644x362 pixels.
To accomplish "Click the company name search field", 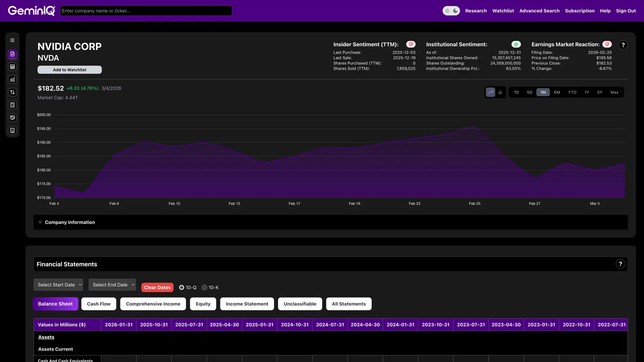I will [146, 11].
